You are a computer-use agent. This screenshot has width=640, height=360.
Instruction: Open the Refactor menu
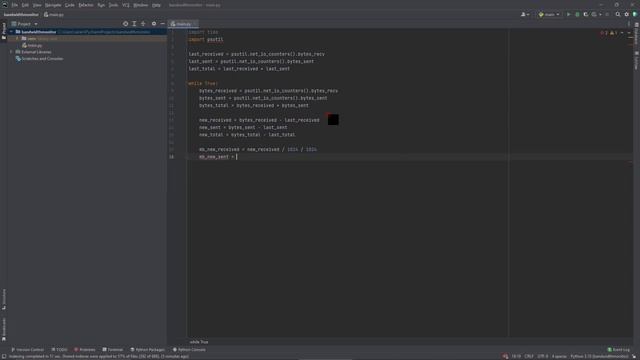[x=86, y=5]
